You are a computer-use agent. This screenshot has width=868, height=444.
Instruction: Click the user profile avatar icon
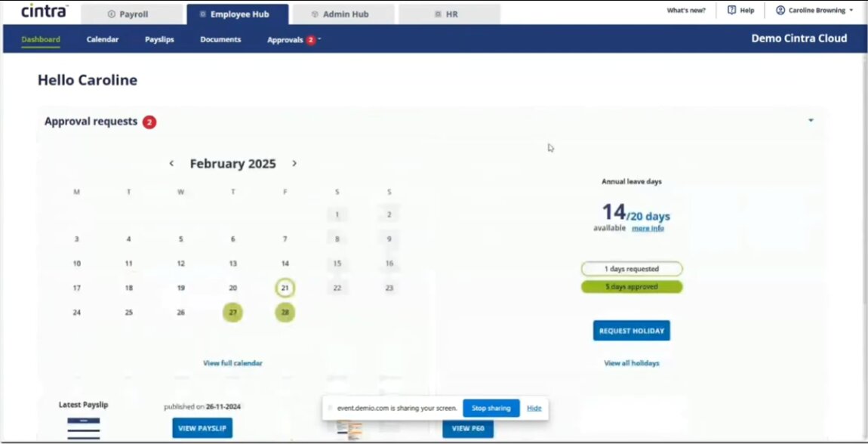coord(780,11)
